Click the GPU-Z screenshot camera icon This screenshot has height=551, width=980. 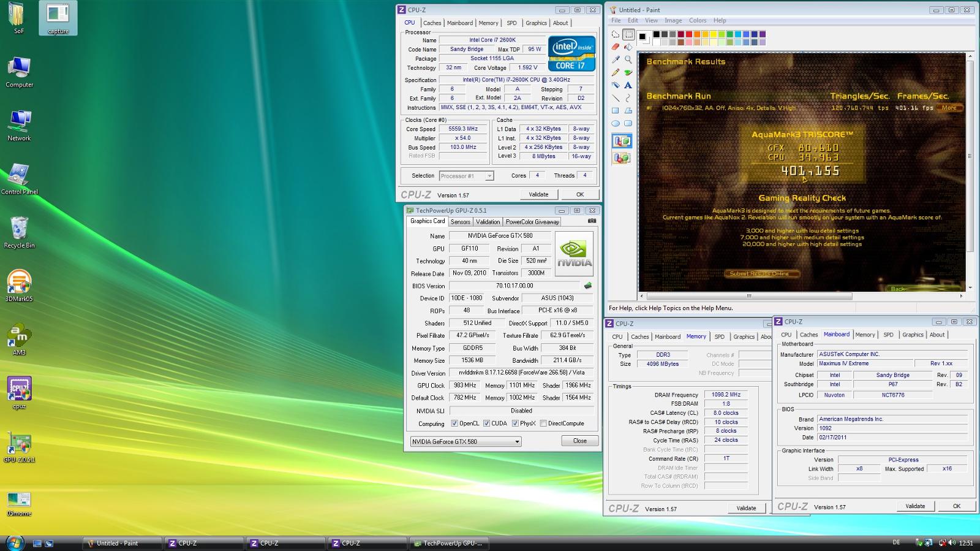[592, 221]
